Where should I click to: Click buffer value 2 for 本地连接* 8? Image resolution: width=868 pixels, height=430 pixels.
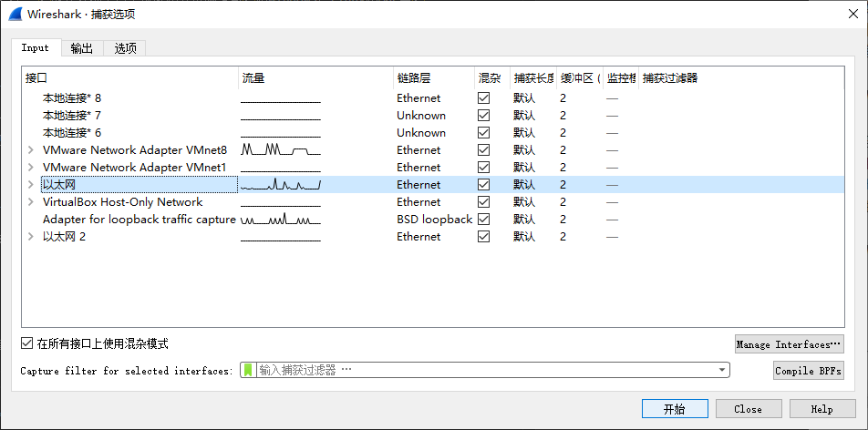point(563,98)
